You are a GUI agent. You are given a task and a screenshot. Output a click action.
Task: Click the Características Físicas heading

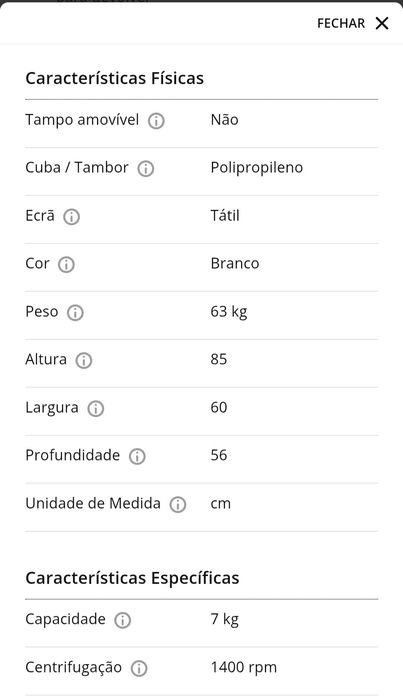(115, 78)
